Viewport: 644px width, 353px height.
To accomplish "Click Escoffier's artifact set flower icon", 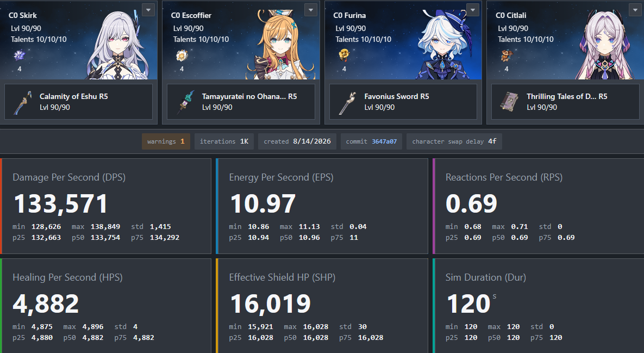I will tap(182, 55).
